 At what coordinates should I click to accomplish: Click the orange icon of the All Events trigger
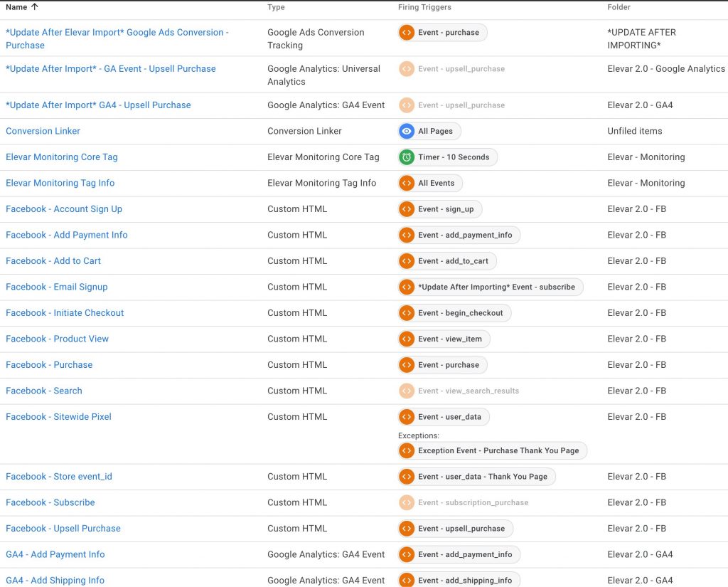click(x=407, y=183)
